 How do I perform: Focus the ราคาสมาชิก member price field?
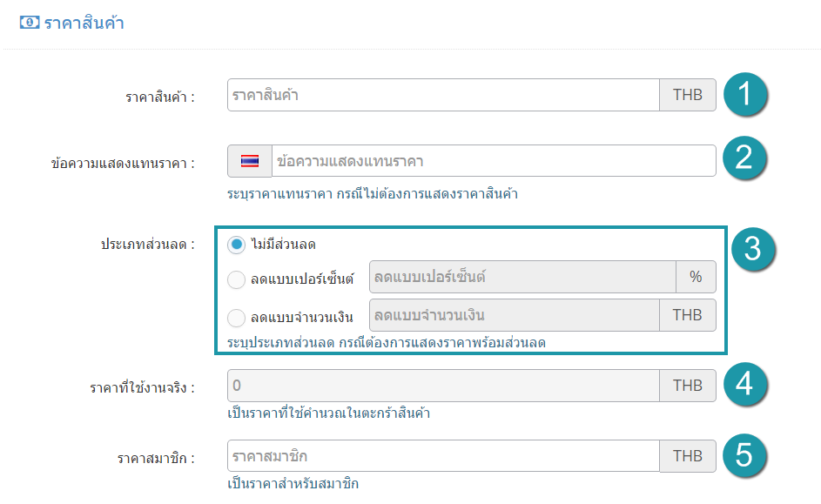443,456
